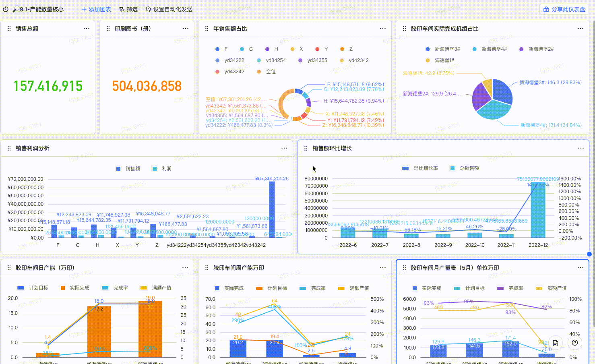Open more options menu of 销售总额 card
595x364 pixels.
(87, 29)
